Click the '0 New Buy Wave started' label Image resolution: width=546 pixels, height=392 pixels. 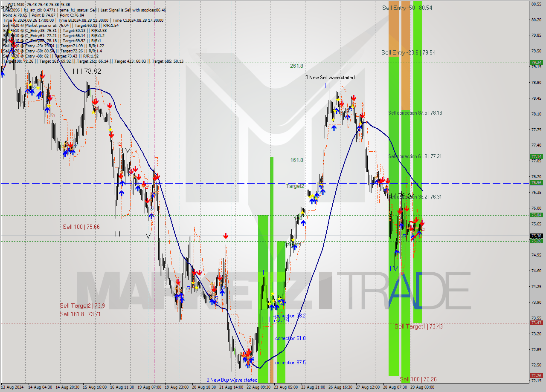232,380
